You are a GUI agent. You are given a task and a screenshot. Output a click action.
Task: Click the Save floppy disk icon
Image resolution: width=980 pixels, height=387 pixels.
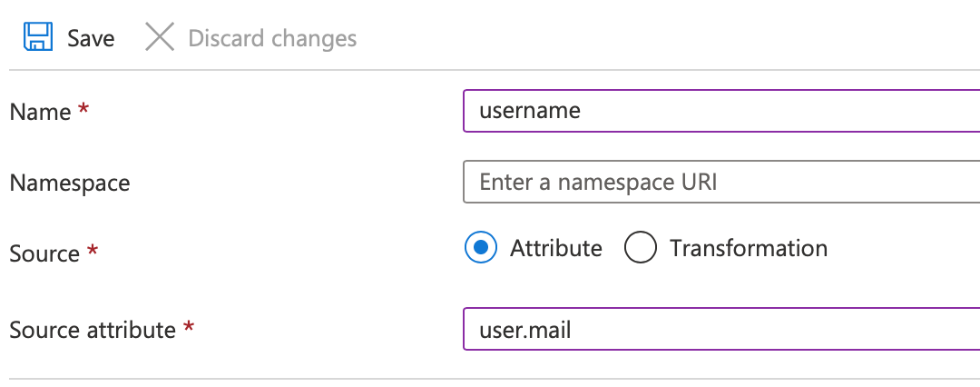pos(37,37)
